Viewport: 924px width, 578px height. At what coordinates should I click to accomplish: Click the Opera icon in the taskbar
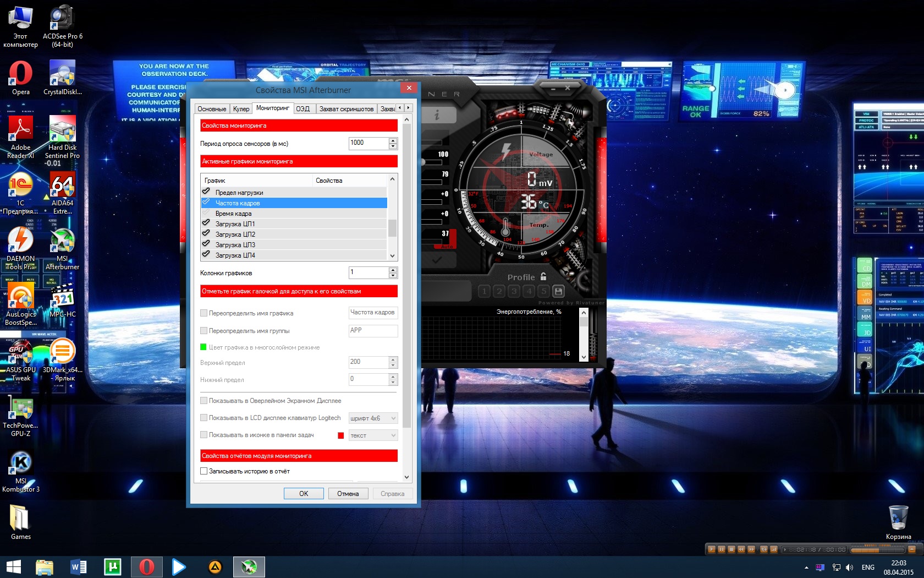146,566
